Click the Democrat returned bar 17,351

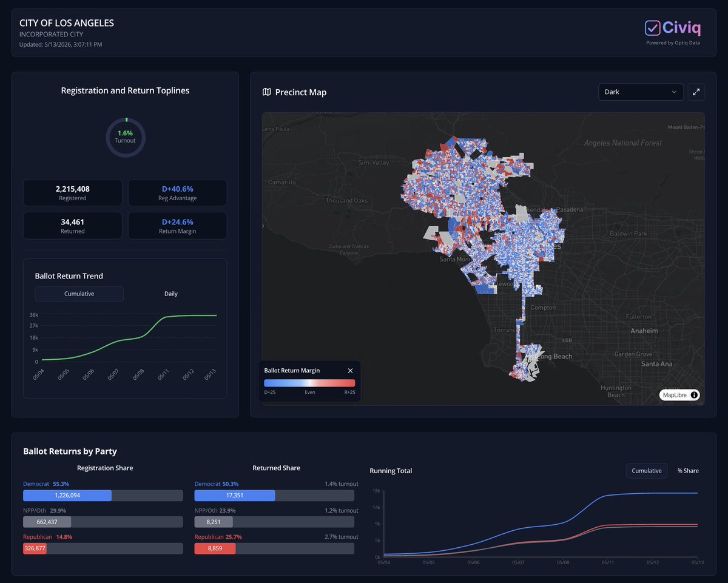point(235,496)
